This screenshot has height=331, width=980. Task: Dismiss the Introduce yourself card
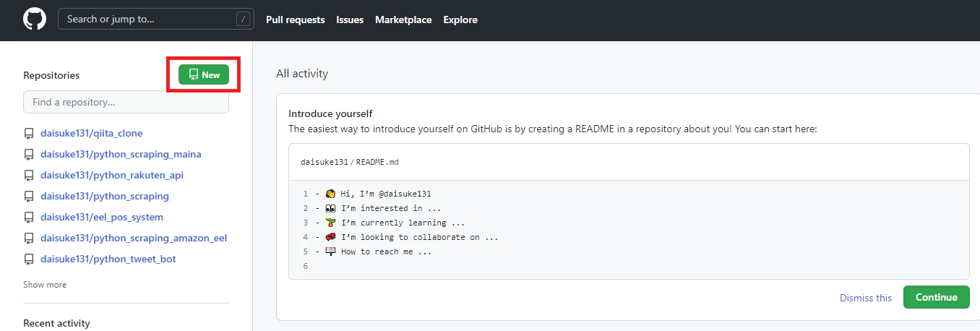pos(866,298)
